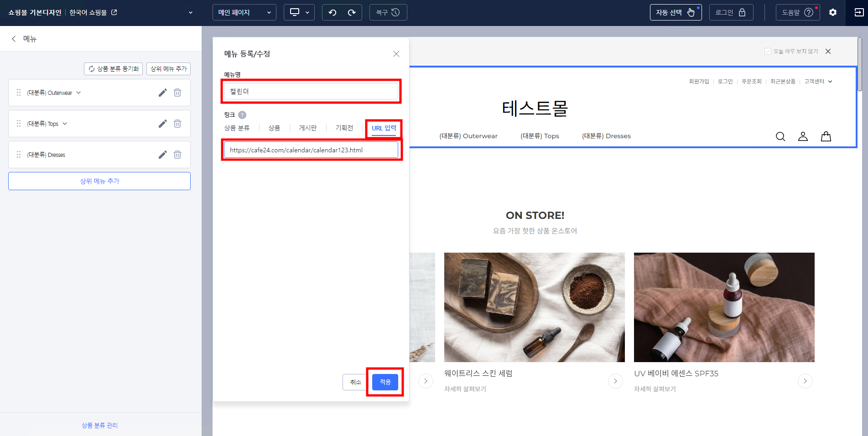868x436 pixels.
Task: Click the link help question icon
Action: point(242,115)
